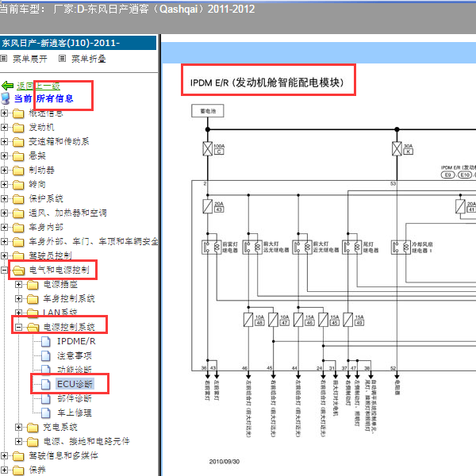The width and height of the screenshot is (476, 476).
Task: Click the 保护系统 folder icon
Action: pyautogui.click(x=18, y=199)
